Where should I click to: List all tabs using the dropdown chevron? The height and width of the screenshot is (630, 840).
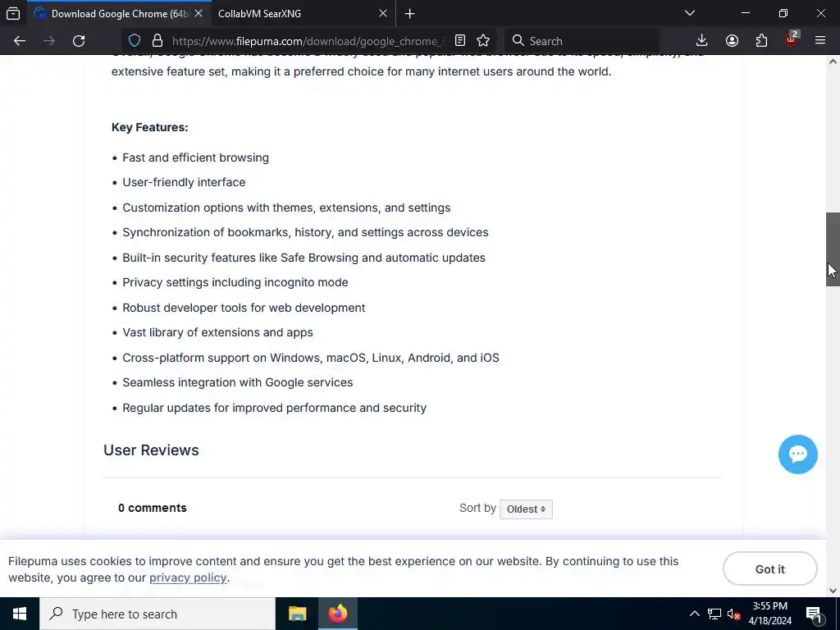[690, 13]
